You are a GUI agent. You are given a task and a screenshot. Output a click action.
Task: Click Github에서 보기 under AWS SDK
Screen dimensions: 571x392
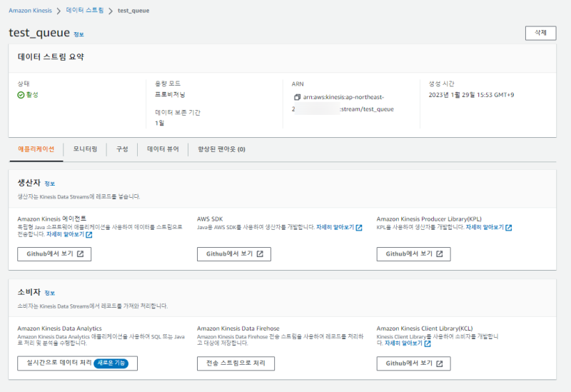coord(234,253)
